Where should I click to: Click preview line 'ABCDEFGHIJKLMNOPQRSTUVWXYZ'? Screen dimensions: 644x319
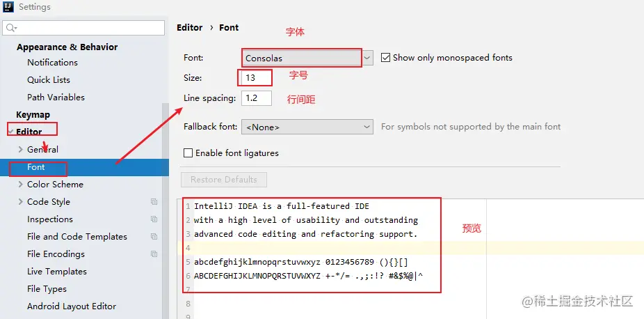click(x=309, y=276)
